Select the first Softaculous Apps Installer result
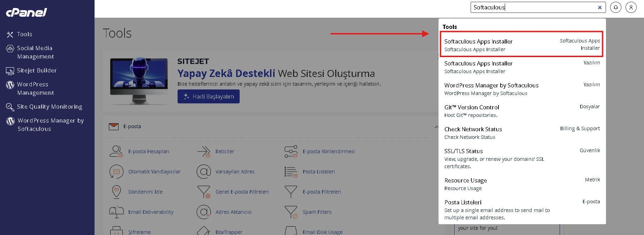Image resolution: width=644 pixels, height=235 pixels. pyautogui.click(x=522, y=45)
